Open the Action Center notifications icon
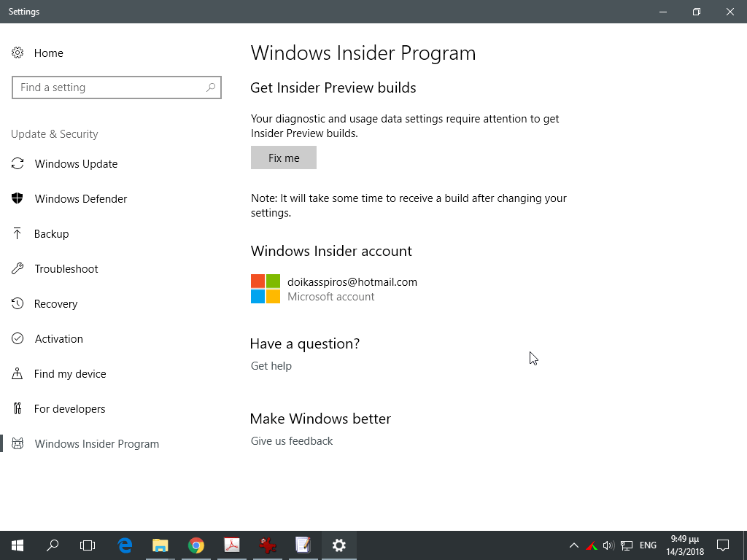 tap(723, 545)
